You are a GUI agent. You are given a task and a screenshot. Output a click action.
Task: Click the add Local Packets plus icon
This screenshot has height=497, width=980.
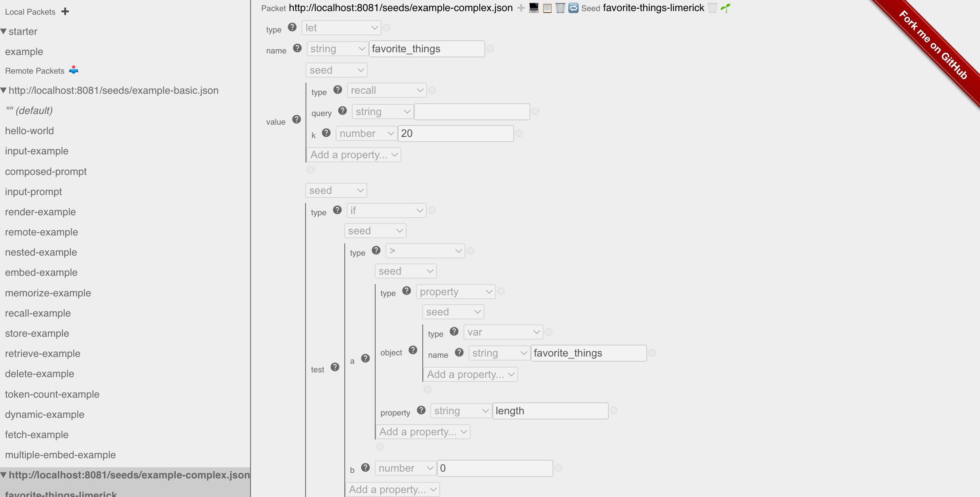pyautogui.click(x=65, y=11)
